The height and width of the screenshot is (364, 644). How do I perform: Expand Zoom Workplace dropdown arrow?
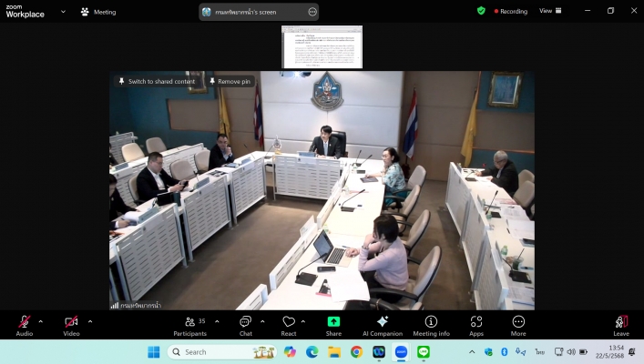coord(63,12)
